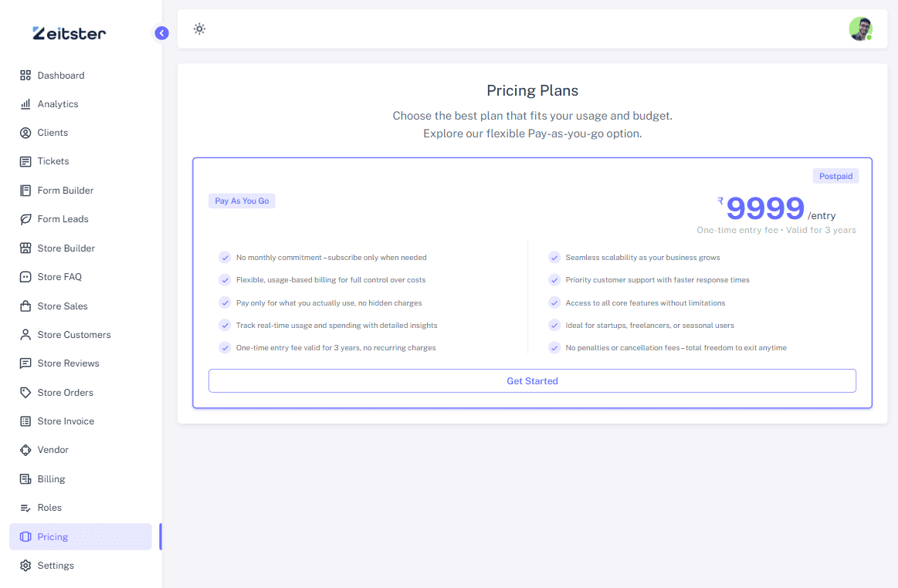
Task: Click the Postpaid label tag
Action: tap(835, 177)
